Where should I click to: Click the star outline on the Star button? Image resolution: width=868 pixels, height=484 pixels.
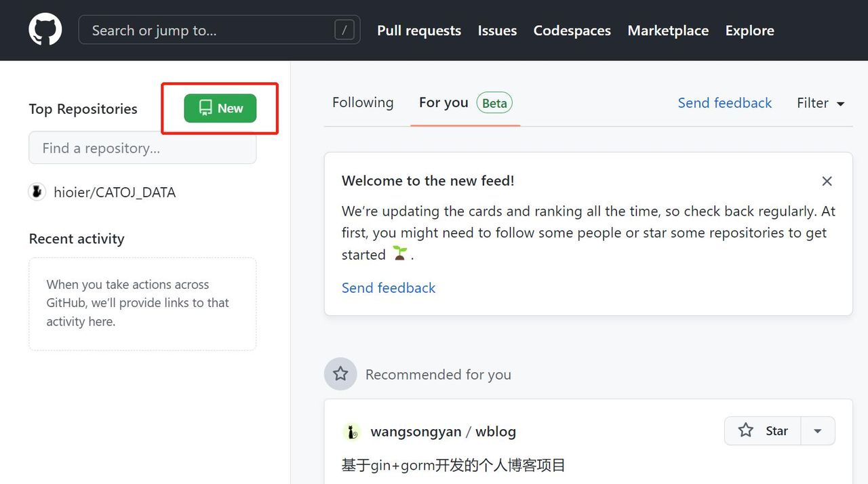pyautogui.click(x=745, y=430)
